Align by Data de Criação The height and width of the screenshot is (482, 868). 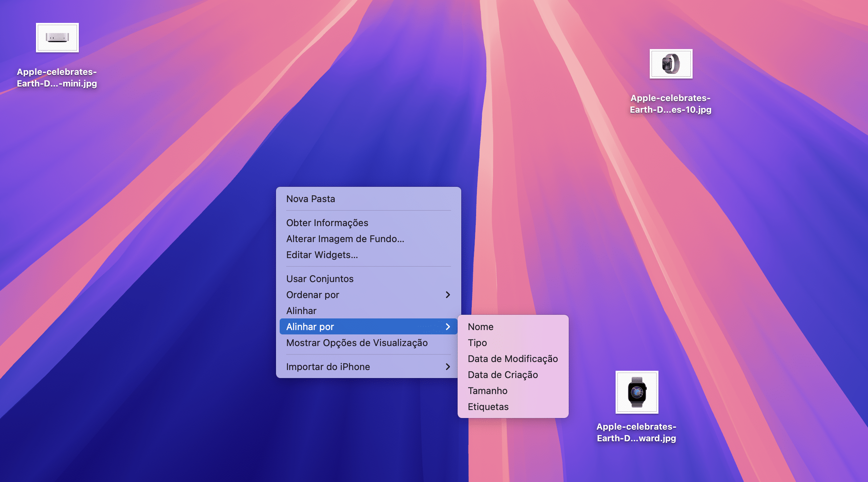click(513, 375)
